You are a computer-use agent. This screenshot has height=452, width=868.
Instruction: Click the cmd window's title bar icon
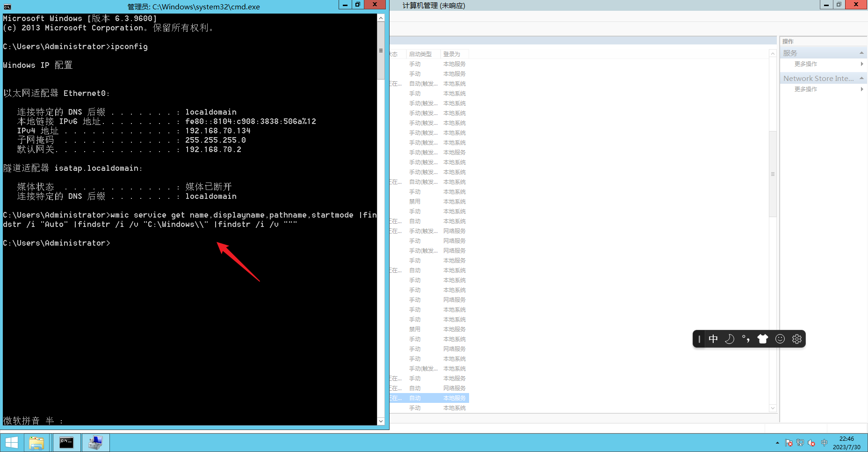coord(7,7)
